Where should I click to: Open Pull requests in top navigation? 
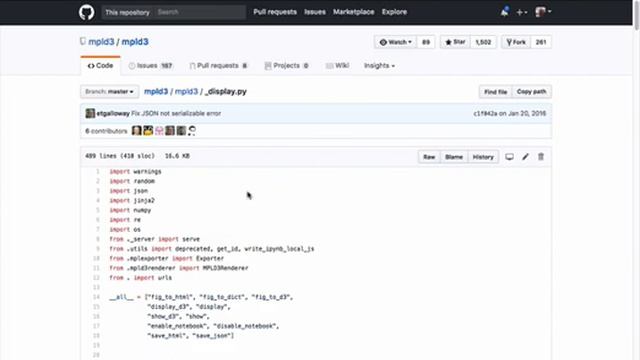(275, 12)
